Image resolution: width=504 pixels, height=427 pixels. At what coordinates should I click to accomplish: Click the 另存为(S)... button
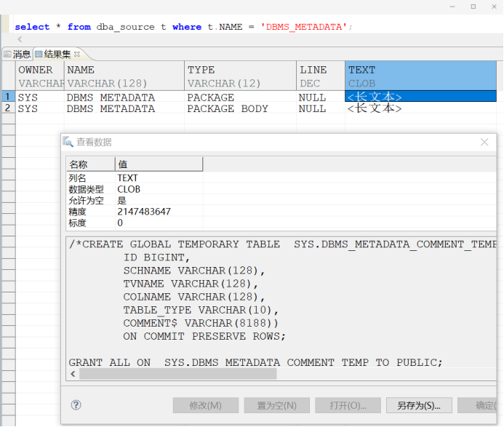coord(419,405)
